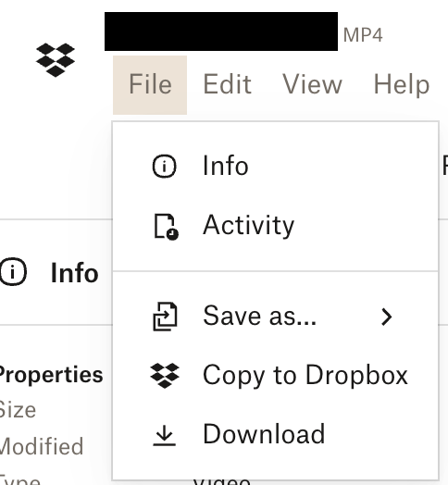
Task: Select Info in the File menu
Action: [x=275, y=166]
